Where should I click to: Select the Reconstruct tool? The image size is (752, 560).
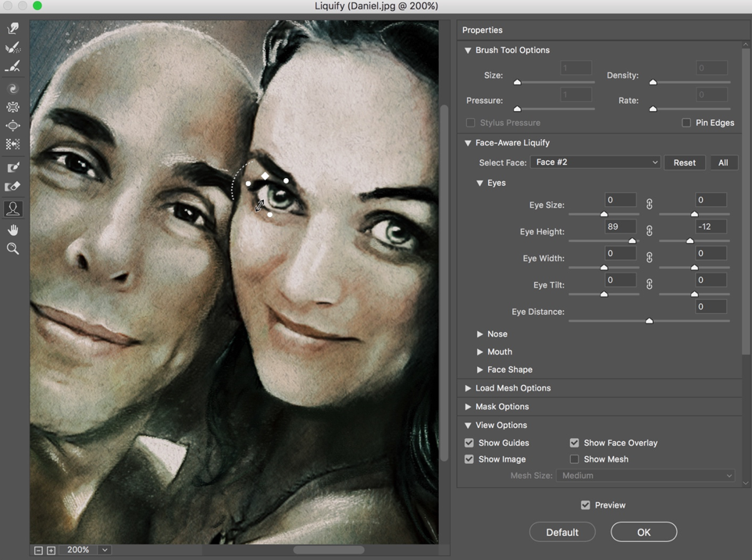(x=13, y=47)
